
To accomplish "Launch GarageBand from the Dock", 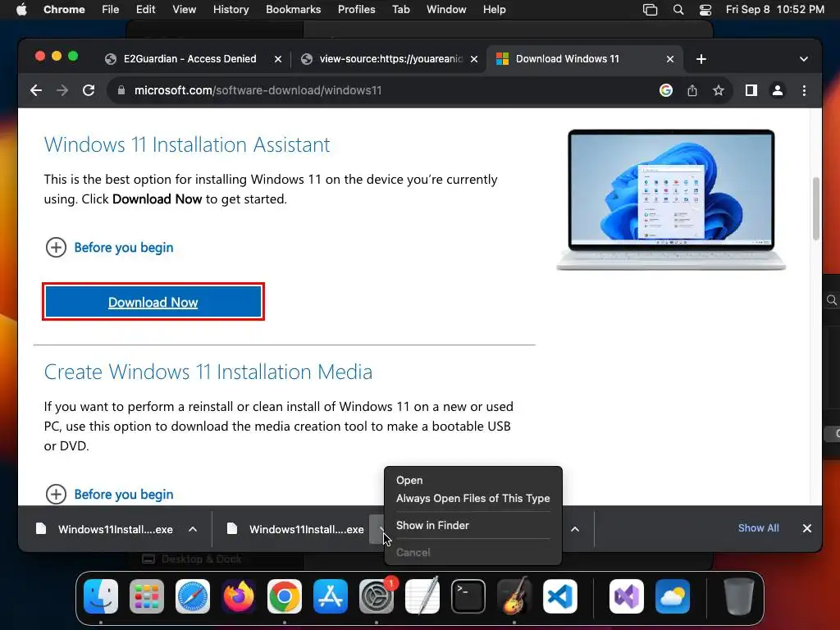I will 514,596.
